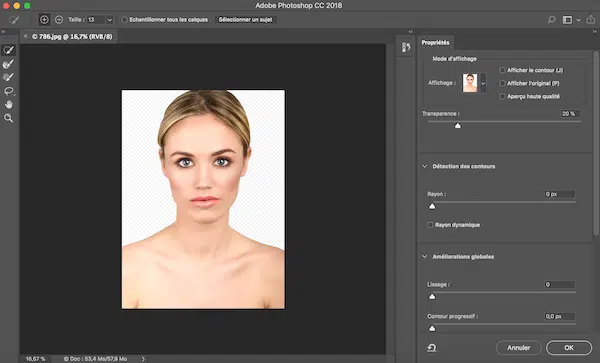Open the search magnifier icon
The height and width of the screenshot is (363, 600).
click(551, 20)
